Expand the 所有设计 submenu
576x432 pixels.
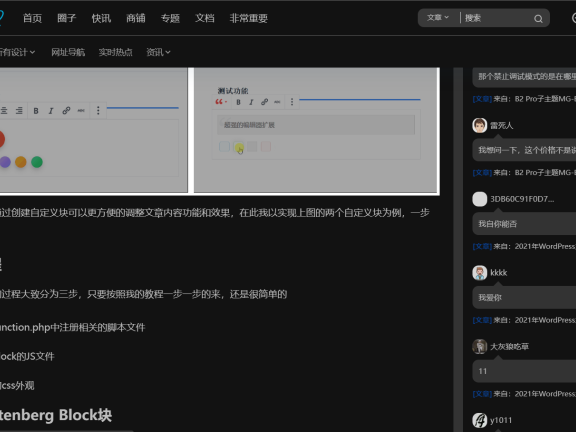[17, 52]
